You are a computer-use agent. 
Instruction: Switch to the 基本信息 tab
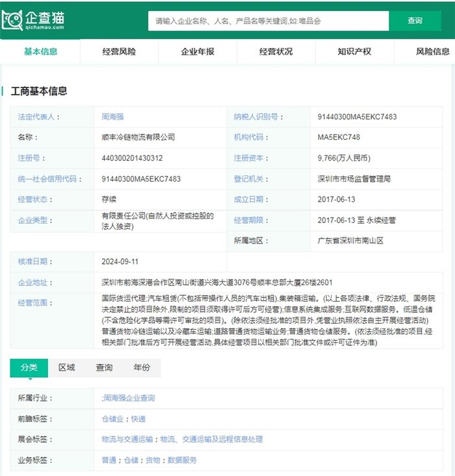pyautogui.click(x=40, y=51)
